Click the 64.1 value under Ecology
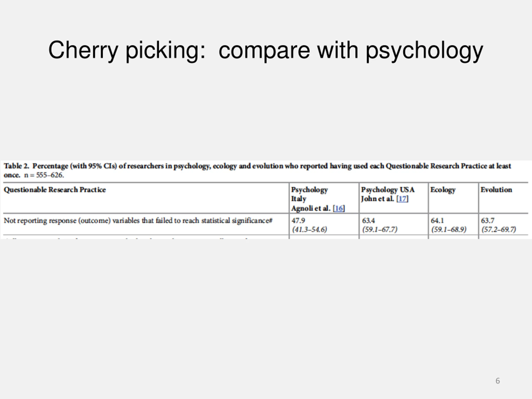The image size is (532, 399). [437, 220]
